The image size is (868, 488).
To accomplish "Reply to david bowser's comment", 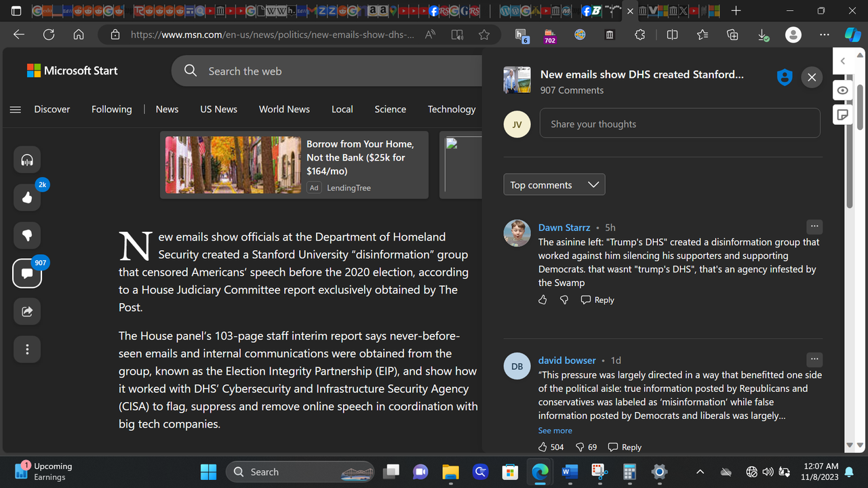I will (625, 447).
